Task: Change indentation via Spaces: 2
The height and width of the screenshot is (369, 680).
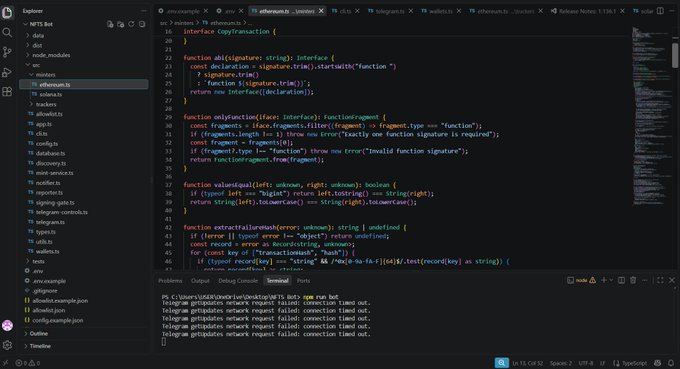Action: (x=561, y=363)
